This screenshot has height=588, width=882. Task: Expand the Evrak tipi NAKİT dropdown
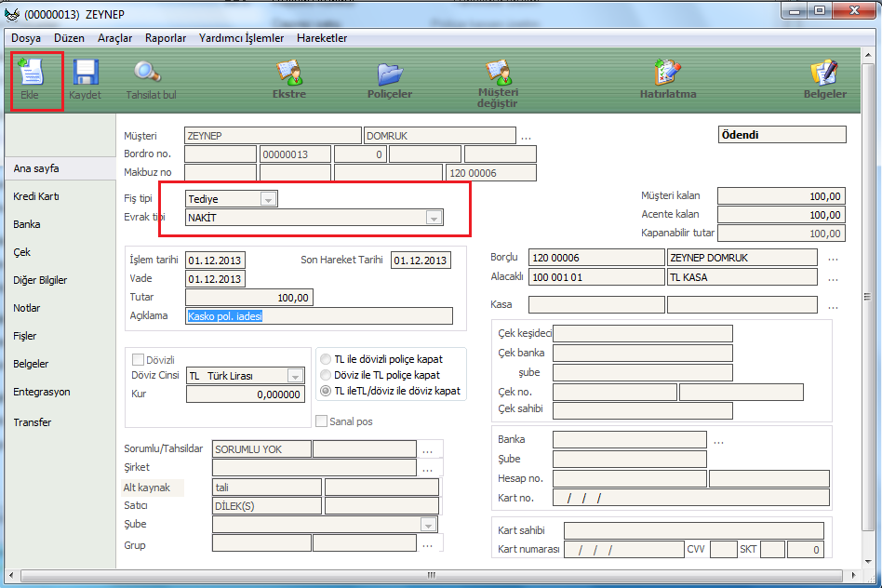[433, 218]
